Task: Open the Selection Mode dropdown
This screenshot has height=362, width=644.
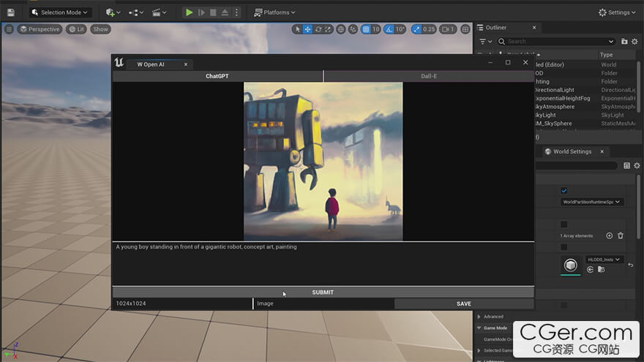Action: 60,12
